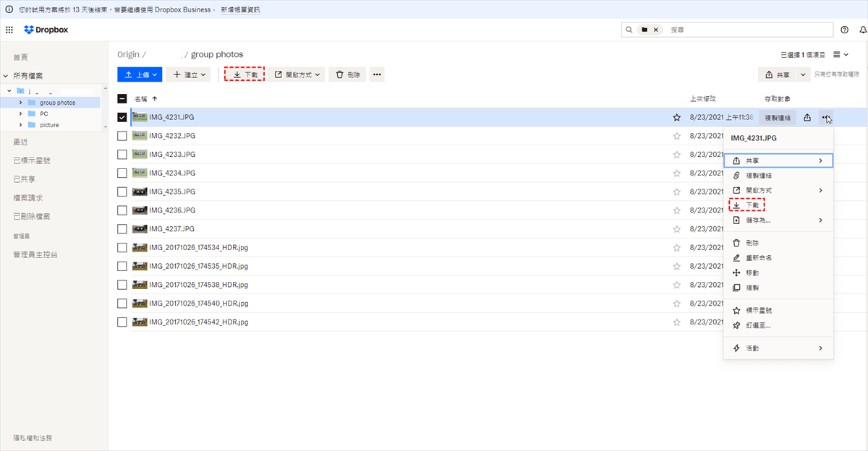Choose 活動 in the context menu

pos(778,348)
